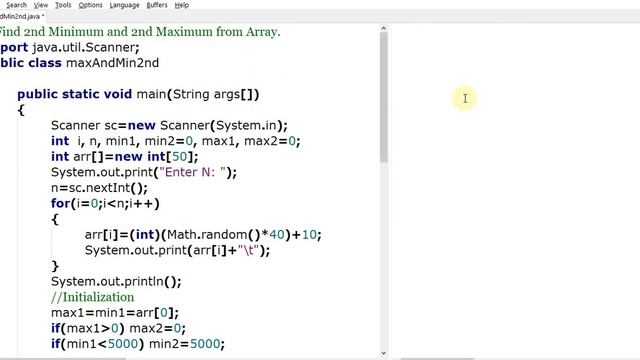
Task: Click the 'n=sc.nextInt();' line
Action: coord(100,188)
